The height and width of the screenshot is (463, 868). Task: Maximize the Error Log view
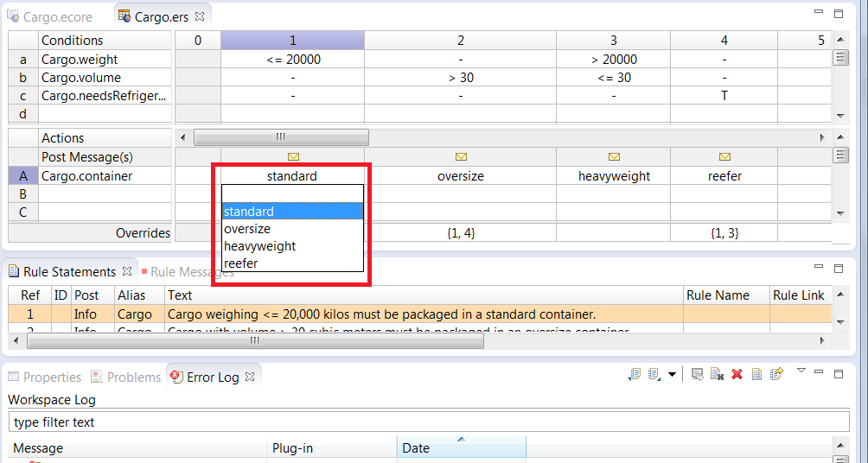pos(839,373)
